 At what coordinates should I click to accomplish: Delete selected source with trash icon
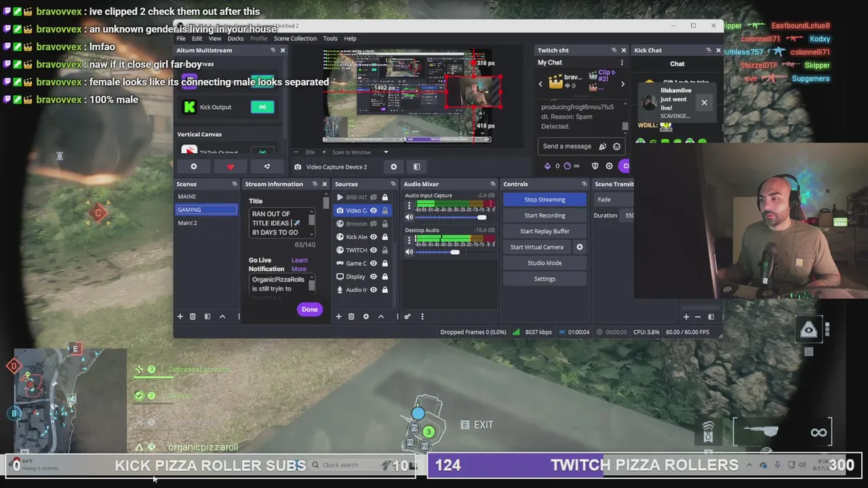[351, 317]
